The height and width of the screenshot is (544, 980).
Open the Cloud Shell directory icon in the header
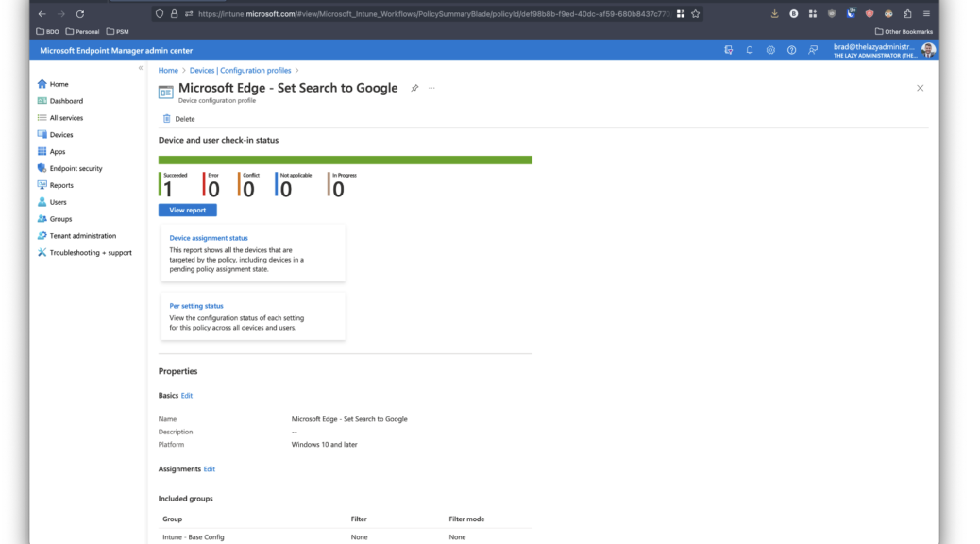tap(728, 50)
